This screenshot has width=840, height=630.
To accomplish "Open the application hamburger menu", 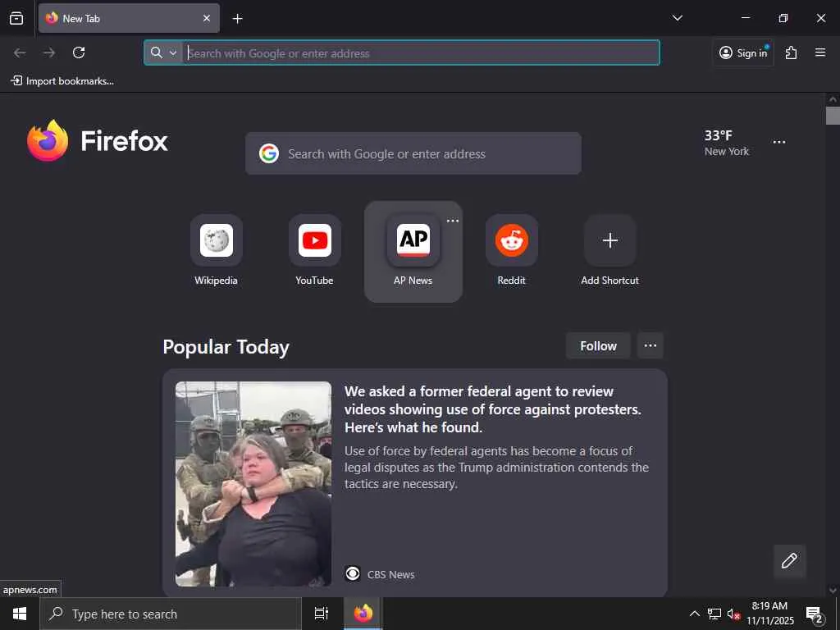I will click(x=820, y=52).
